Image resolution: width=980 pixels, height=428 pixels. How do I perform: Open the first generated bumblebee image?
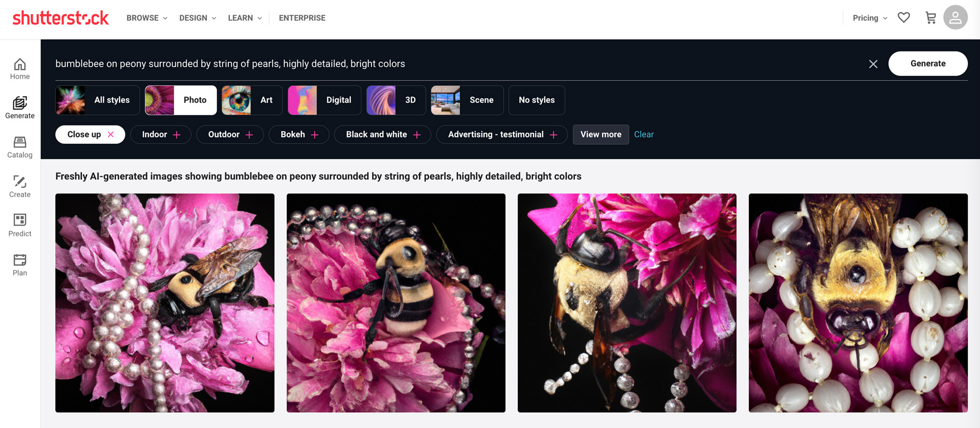(165, 302)
